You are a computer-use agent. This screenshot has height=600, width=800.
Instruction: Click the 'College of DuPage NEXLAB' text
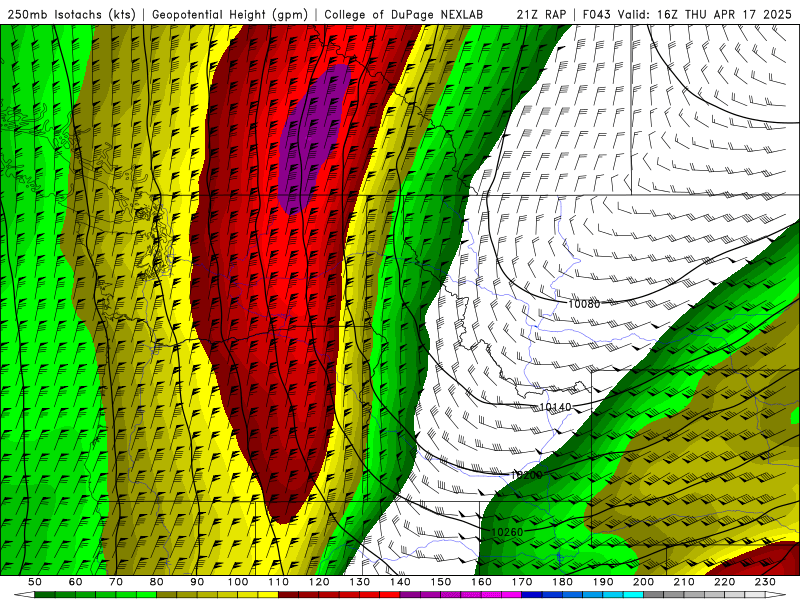pos(403,14)
